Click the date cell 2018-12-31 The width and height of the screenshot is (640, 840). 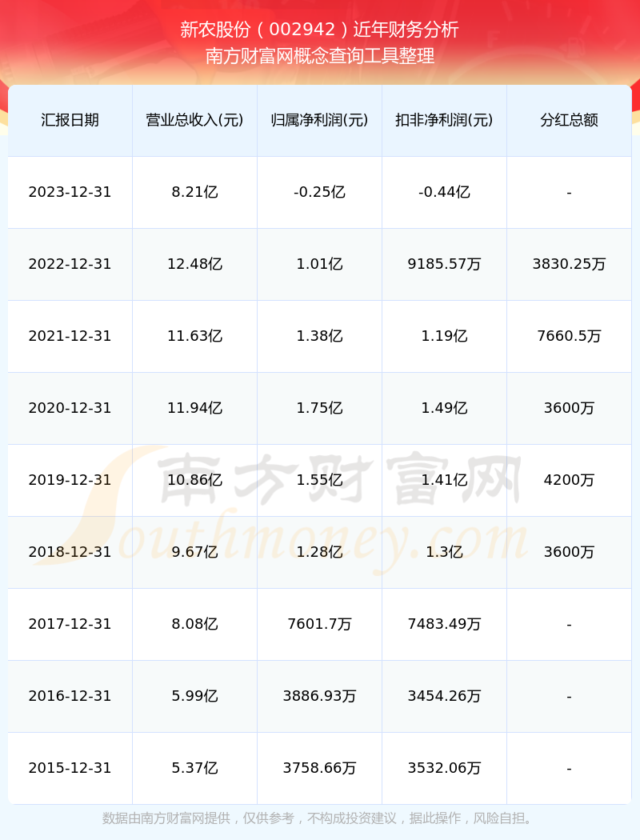point(70,552)
